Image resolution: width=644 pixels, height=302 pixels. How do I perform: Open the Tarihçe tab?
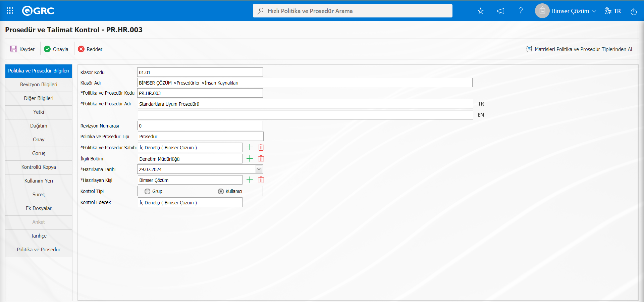coord(39,236)
